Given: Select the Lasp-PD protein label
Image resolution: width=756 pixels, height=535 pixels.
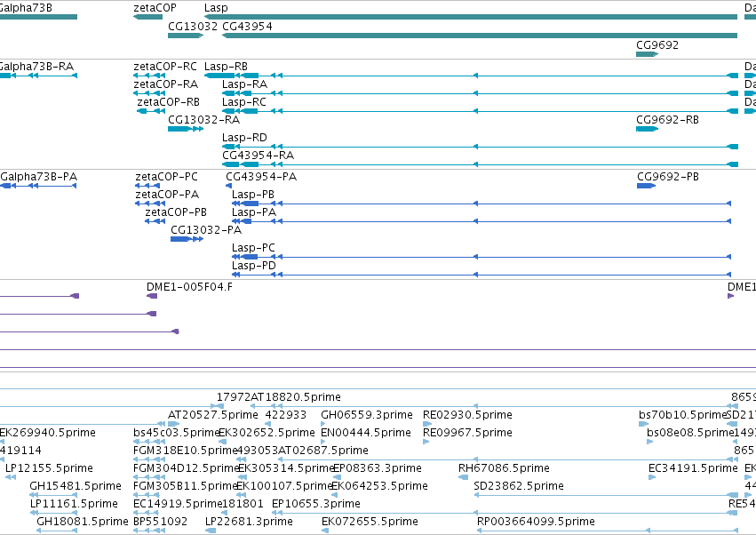Looking at the screenshot, I should pyautogui.click(x=254, y=266).
